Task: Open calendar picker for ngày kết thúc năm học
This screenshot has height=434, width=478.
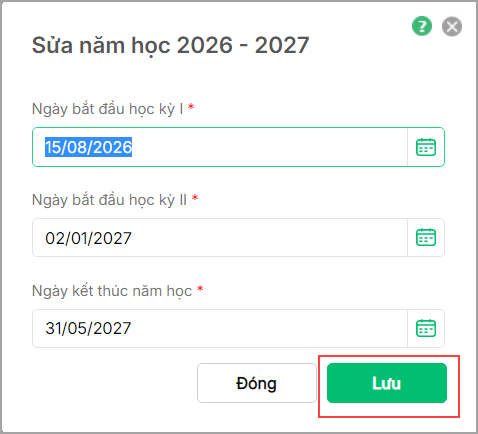Action: pos(426,328)
